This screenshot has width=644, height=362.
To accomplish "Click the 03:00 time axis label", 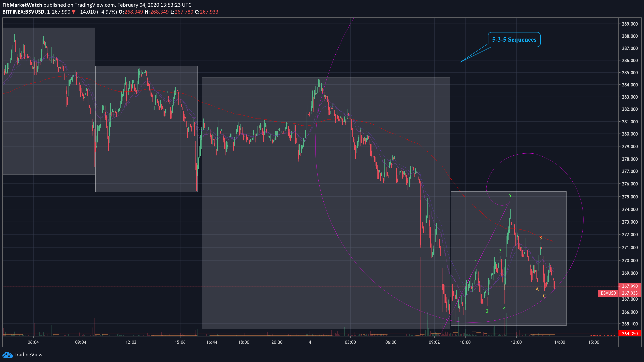I will pyautogui.click(x=350, y=342).
